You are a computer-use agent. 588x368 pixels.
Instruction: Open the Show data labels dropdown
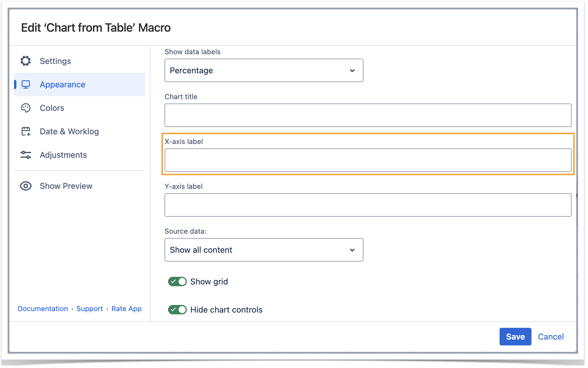(x=264, y=70)
